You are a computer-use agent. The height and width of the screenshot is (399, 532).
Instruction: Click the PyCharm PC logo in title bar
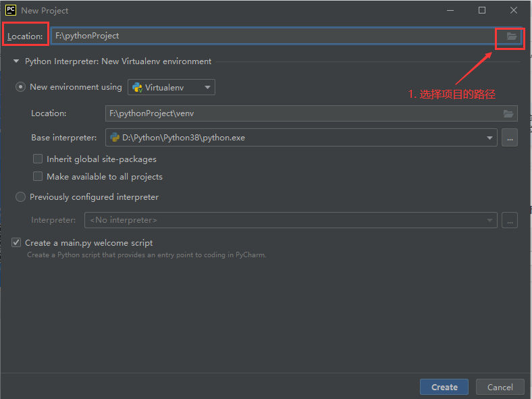click(11, 10)
